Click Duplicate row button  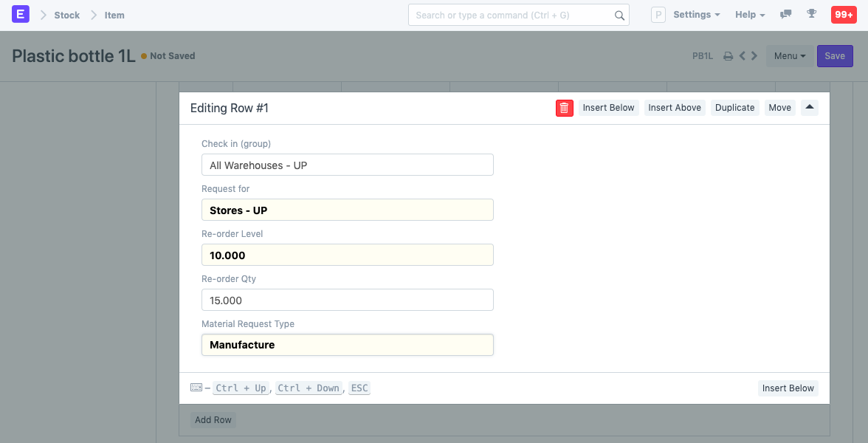coord(734,108)
